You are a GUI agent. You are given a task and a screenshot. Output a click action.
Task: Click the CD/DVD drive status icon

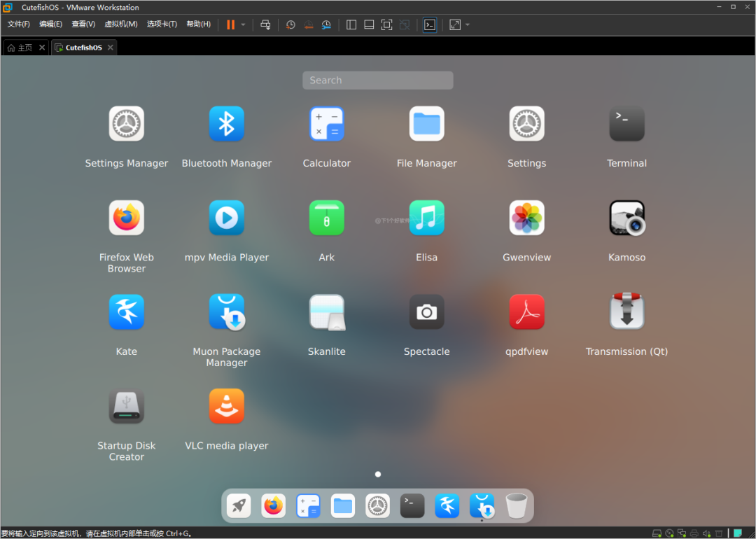669,533
